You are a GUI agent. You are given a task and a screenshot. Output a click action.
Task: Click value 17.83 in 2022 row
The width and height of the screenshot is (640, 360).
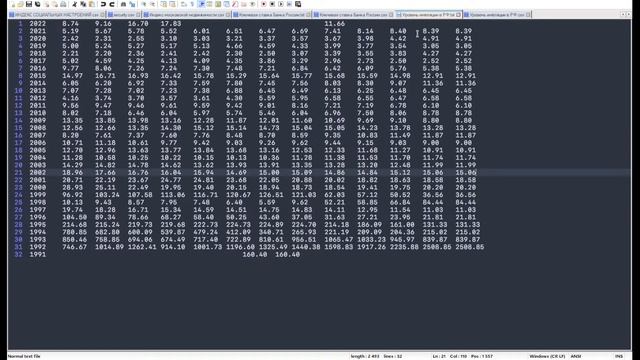[171, 24]
